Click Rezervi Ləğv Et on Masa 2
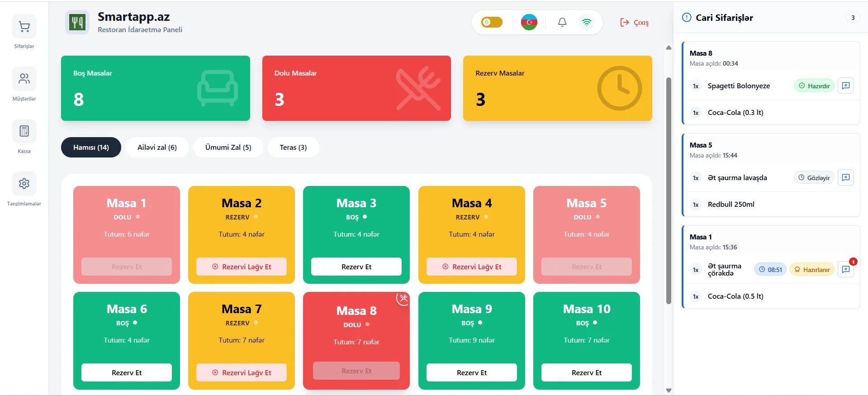This screenshot has height=396, width=868. pyautogui.click(x=242, y=267)
